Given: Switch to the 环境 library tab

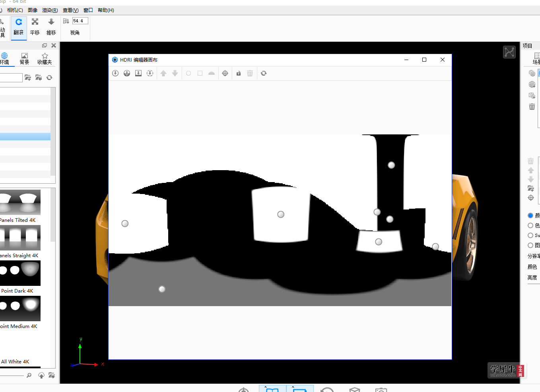Looking at the screenshot, I should pyautogui.click(x=5, y=58).
